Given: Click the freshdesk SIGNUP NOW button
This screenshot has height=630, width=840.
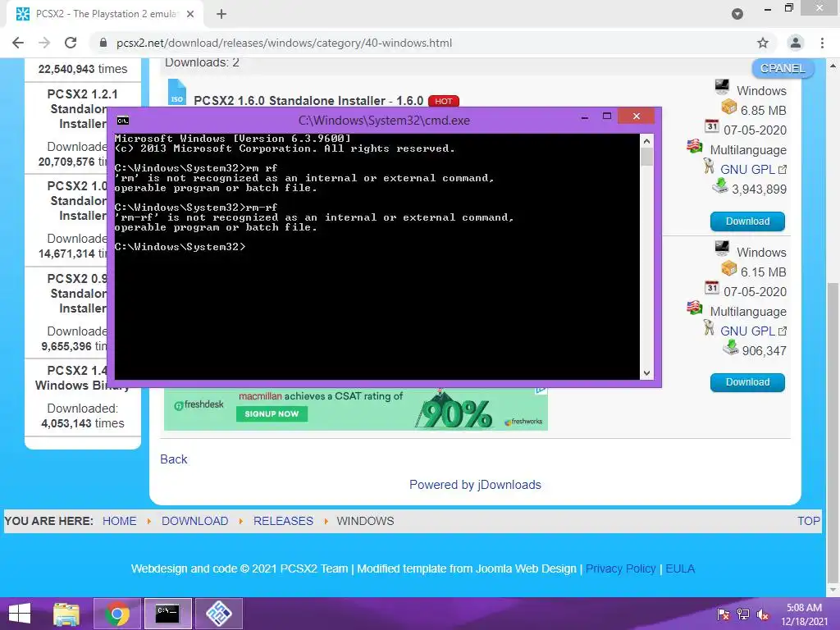Looking at the screenshot, I should pyautogui.click(x=272, y=413).
